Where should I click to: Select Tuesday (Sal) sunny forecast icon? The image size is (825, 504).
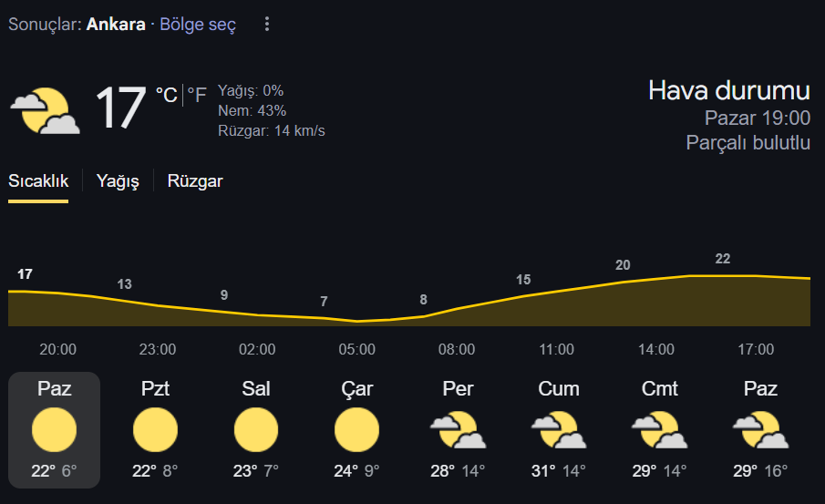(x=256, y=430)
